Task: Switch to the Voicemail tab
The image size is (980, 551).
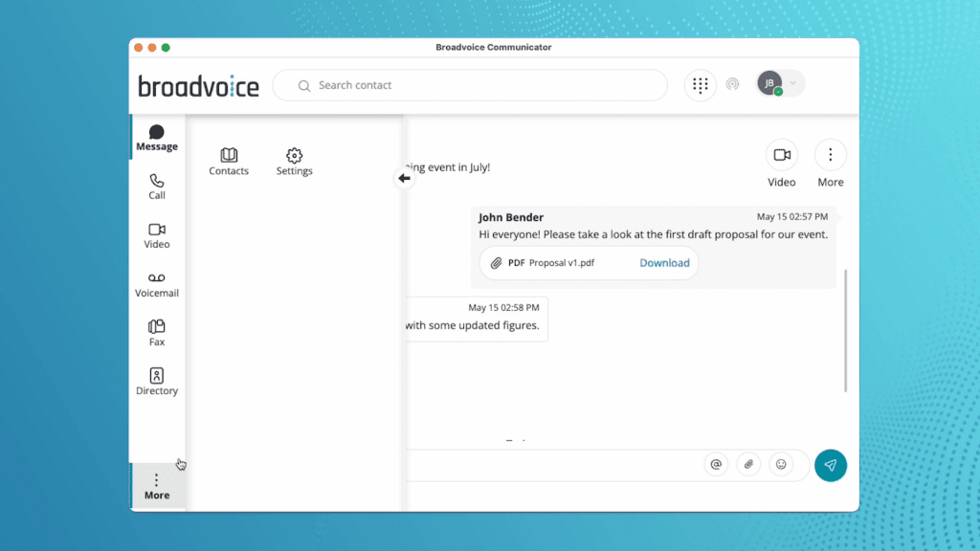Action: [157, 284]
